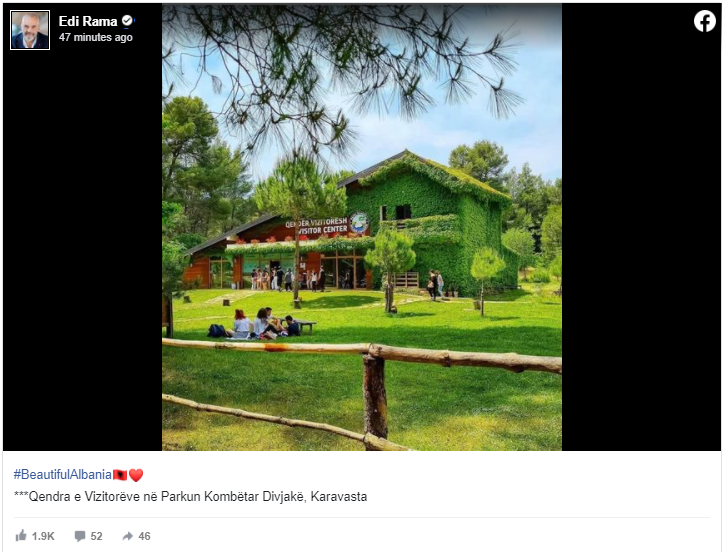Click the verified badge beside Edi Rama
The width and height of the screenshot is (724, 552).
(127, 21)
